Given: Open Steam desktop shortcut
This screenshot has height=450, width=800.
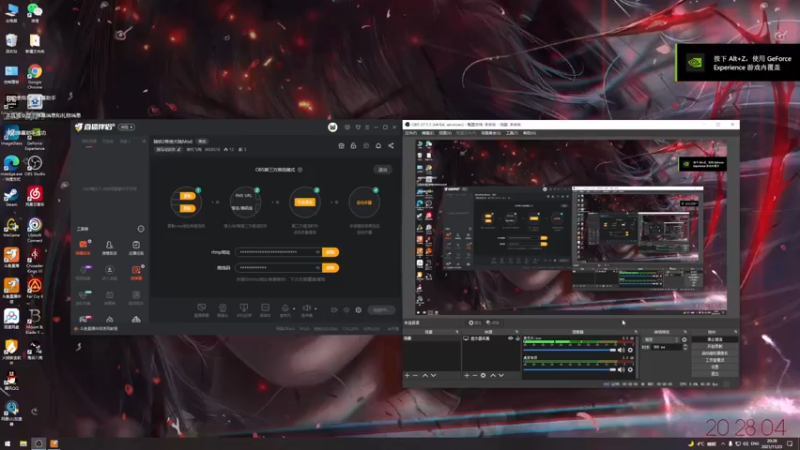Looking at the screenshot, I should pos(11,196).
